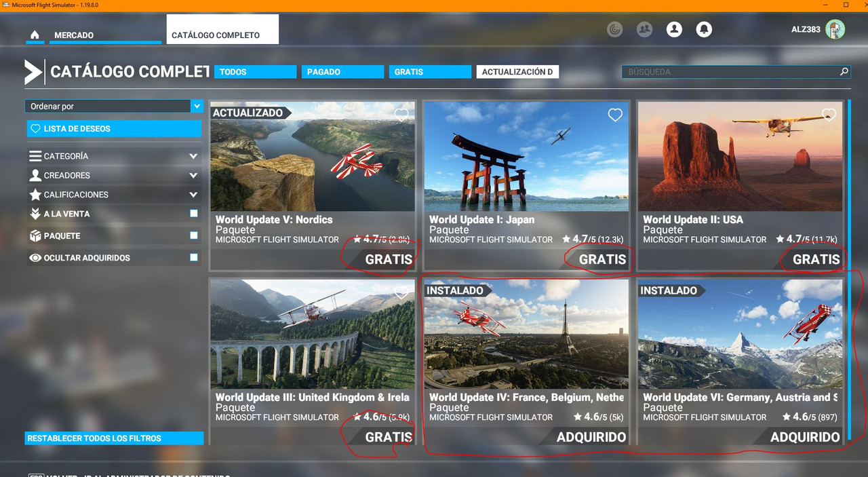Click the Microsoft Flight Simulator title bar icon

[5, 5]
